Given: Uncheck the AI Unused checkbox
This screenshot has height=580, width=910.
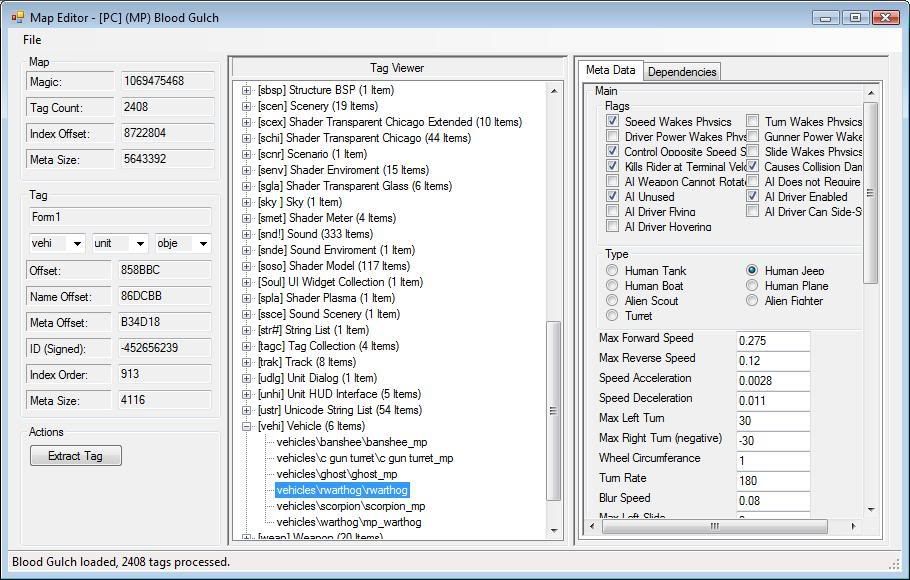Looking at the screenshot, I should (612, 196).
